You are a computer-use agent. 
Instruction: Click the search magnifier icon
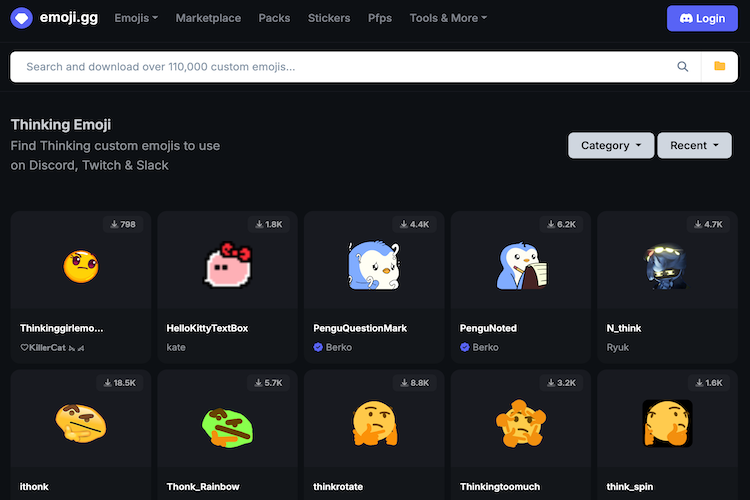683,67
